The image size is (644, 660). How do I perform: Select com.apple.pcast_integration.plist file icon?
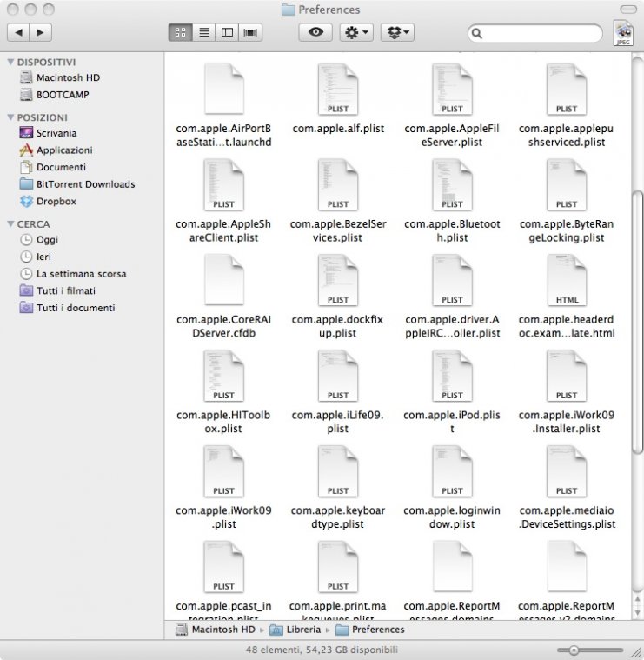tap(223, 567)
